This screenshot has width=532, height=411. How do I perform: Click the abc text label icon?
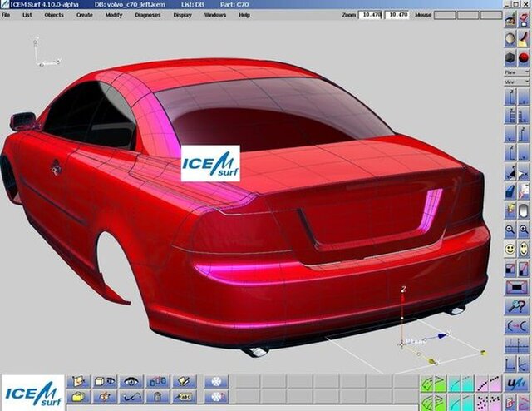(x=185, y=397)
